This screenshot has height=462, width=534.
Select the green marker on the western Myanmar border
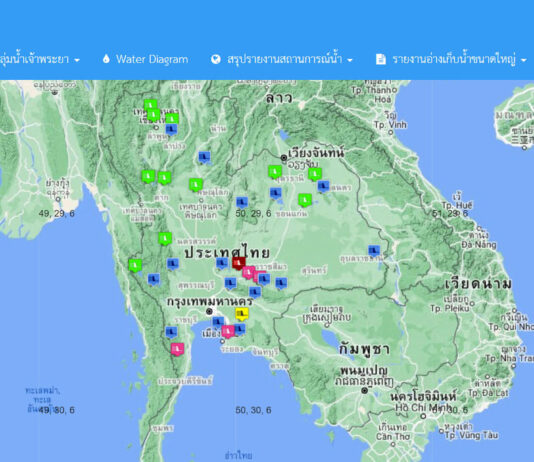(x=135, y=265)
